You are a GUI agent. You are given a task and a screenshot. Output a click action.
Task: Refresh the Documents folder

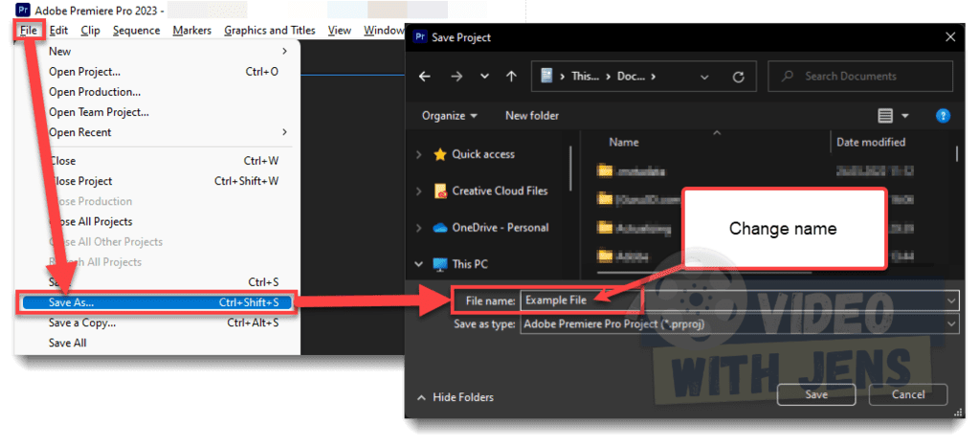(x=738, y=77)
